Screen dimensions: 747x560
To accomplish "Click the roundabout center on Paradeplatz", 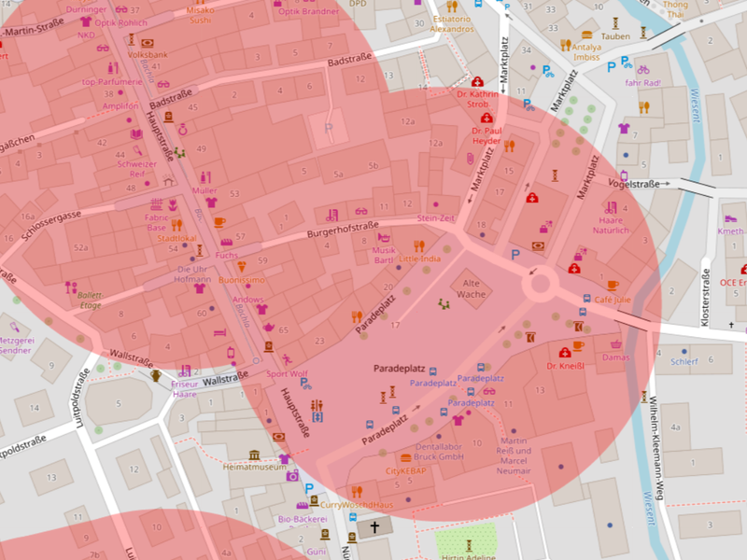I will click(x=541, y=284).
